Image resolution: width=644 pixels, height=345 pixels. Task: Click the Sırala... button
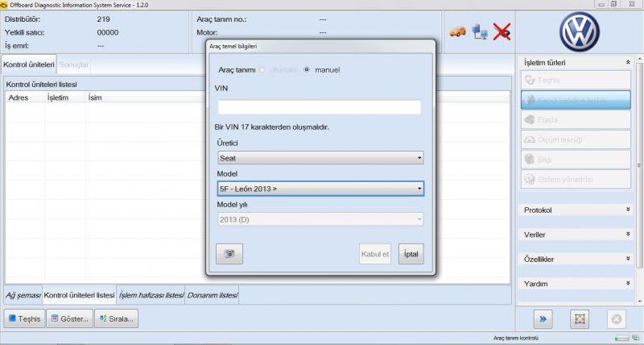coord(116,318)
